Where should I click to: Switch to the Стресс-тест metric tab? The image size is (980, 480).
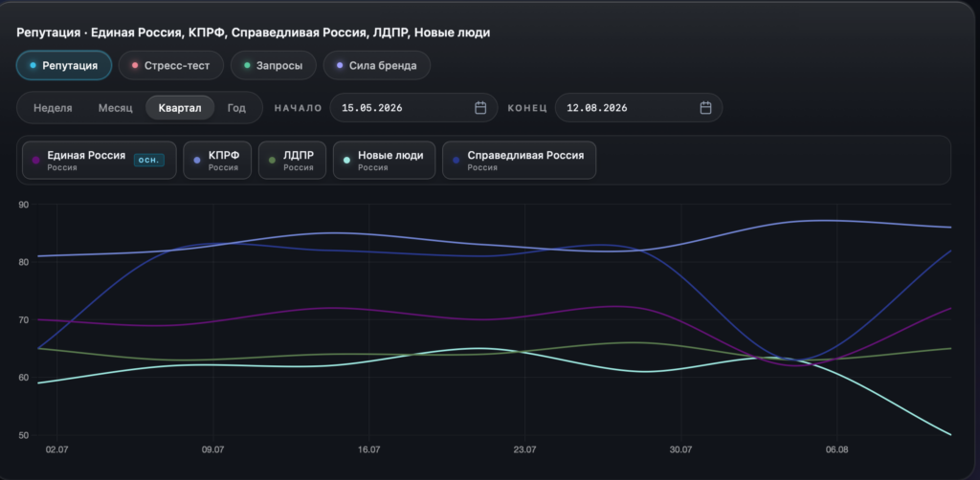point(170,66)
